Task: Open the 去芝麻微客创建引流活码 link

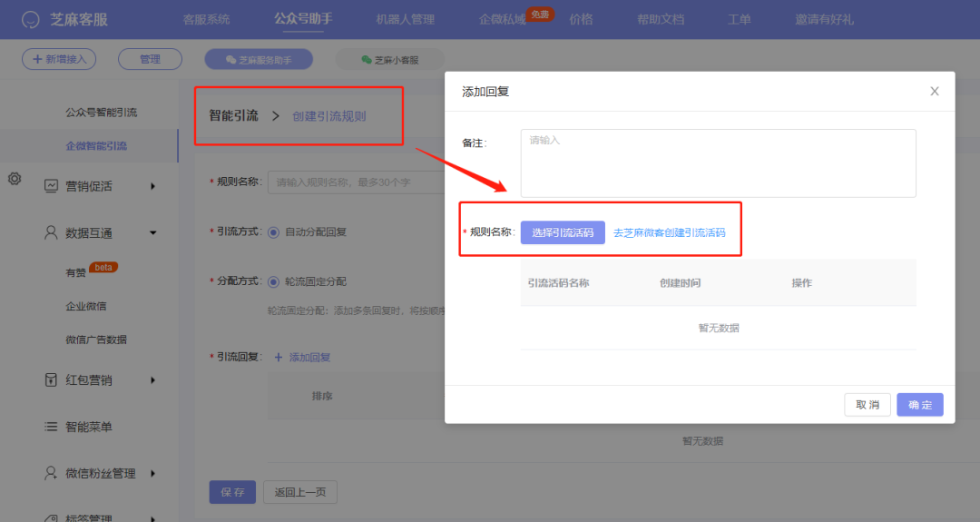Action: (x=670, y=232)
